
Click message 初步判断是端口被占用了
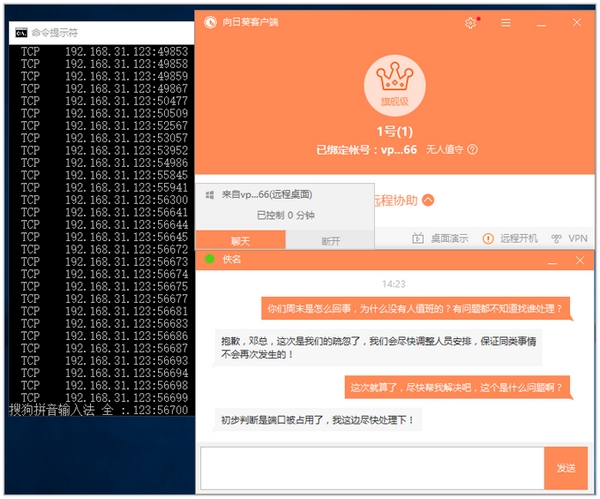point(318,420)
